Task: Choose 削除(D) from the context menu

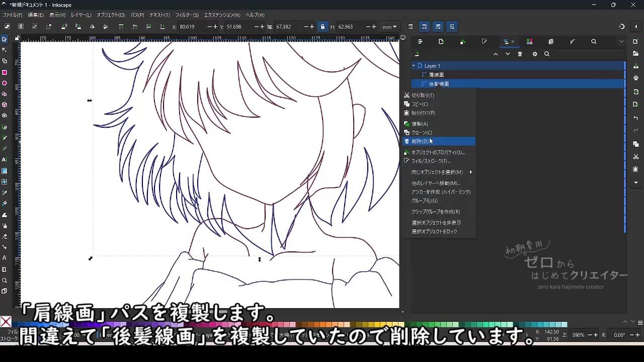Action: click(x=420, y=141)
